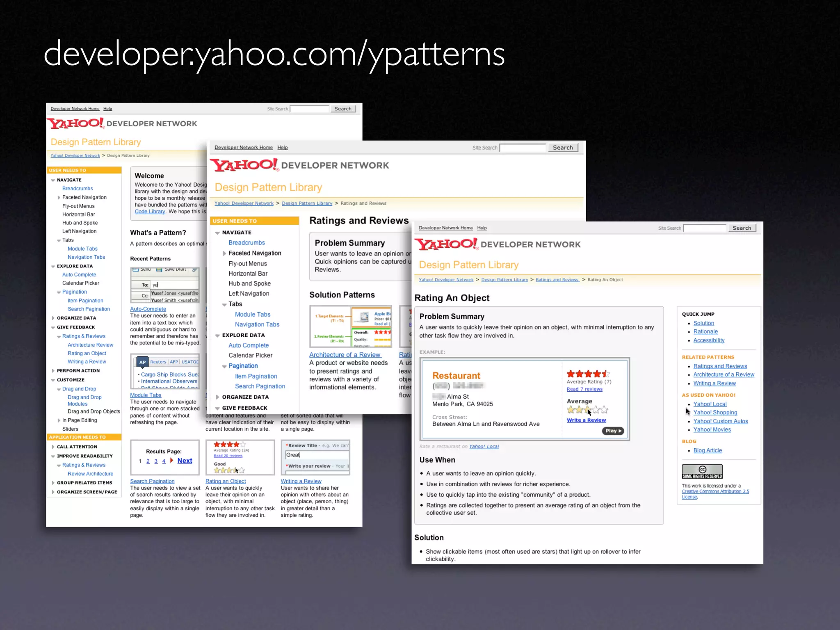
Task: Click Accessibility in Quick Jump
Action: 709,340
